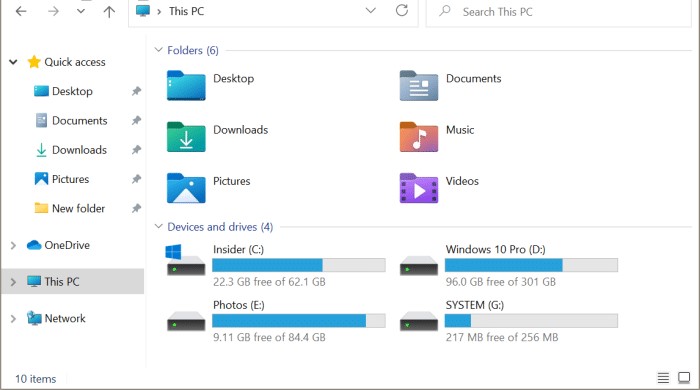Switch to details view icon in status bar
This screenshot has height=390, width=700.
(x=663, y=378)
